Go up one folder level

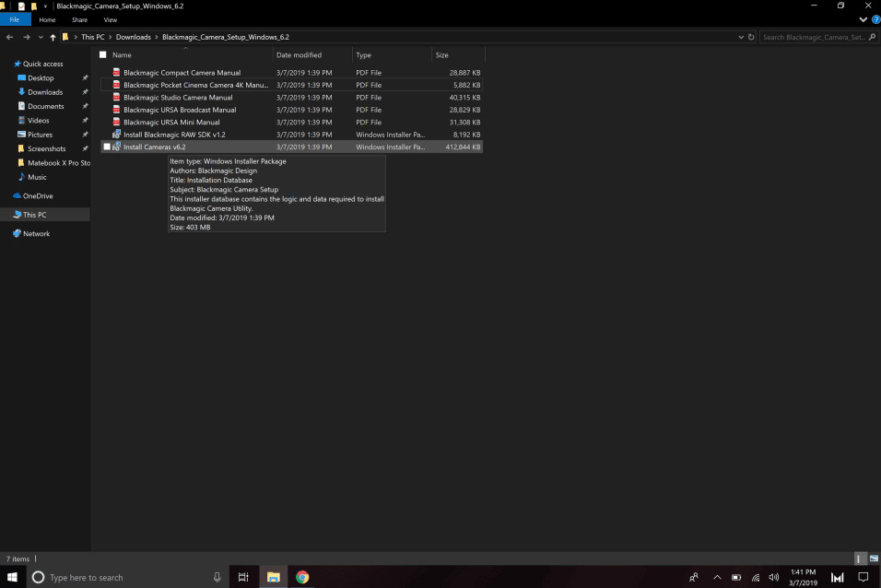[53, 37]
